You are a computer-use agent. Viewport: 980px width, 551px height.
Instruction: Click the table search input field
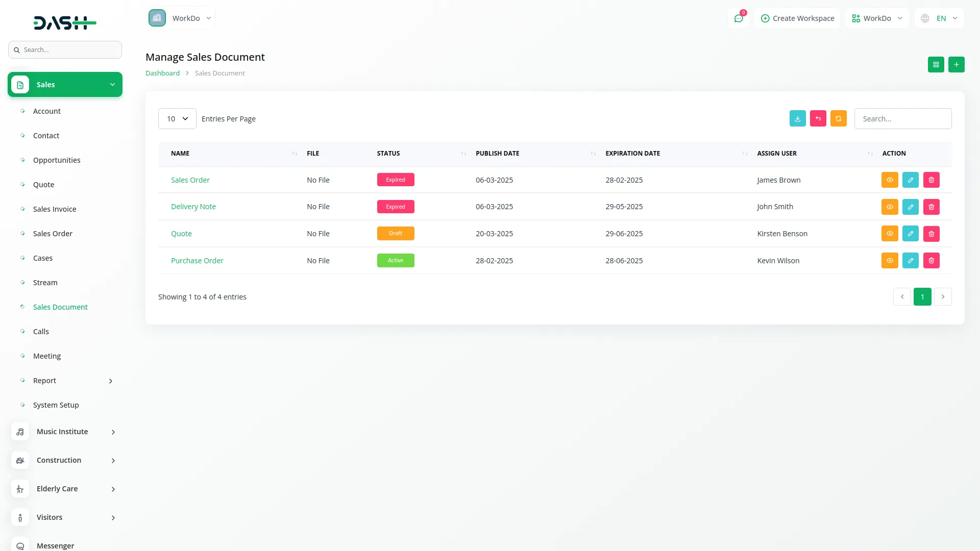click(902, 119)
